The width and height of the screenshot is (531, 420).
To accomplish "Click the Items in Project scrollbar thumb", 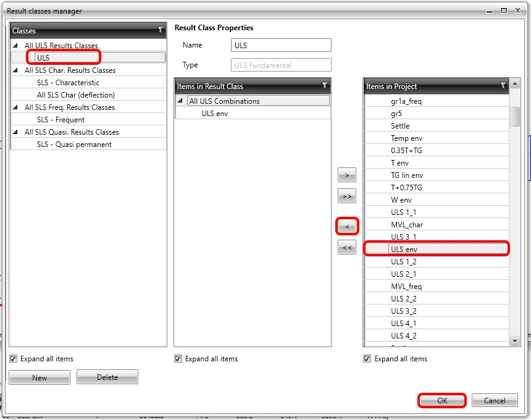I will click(515, 117).
